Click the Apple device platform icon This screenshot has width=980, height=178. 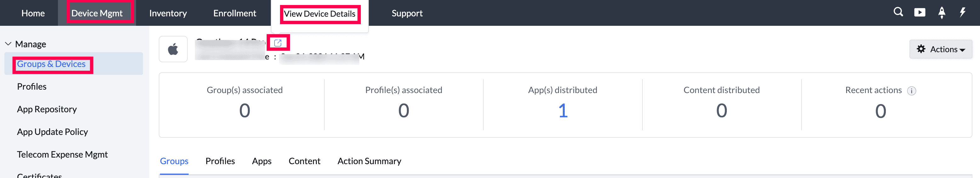[173, 49]
